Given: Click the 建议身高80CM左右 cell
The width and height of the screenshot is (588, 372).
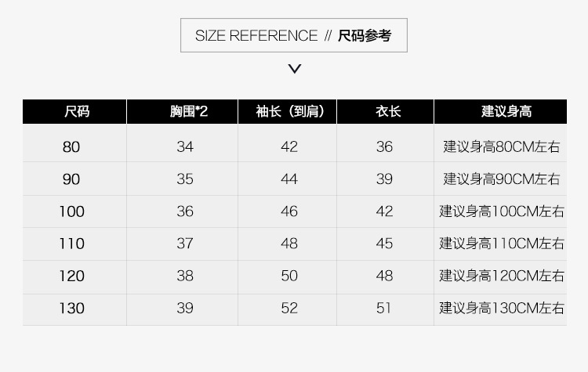Looking at the screenshot, I should click(502, 146).
